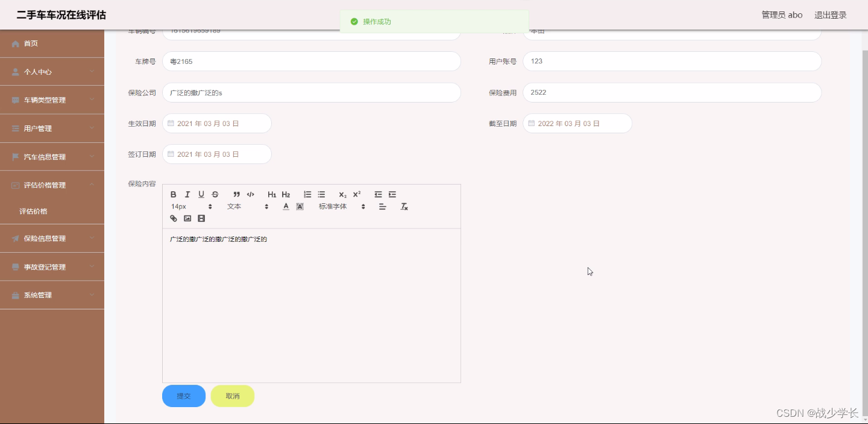Toggle subscript formatting in the editor
This screenshot has height=424, width=868.
pyautogui.click(x=342, y=194)
